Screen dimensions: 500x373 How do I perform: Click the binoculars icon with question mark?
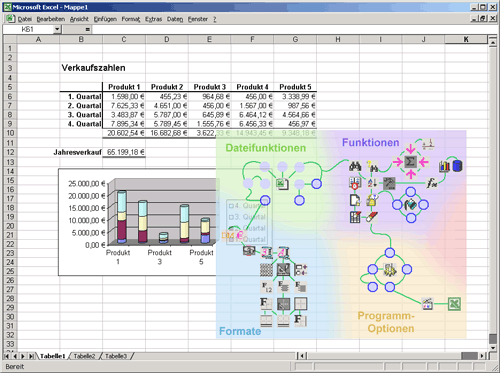coord(372,166)
